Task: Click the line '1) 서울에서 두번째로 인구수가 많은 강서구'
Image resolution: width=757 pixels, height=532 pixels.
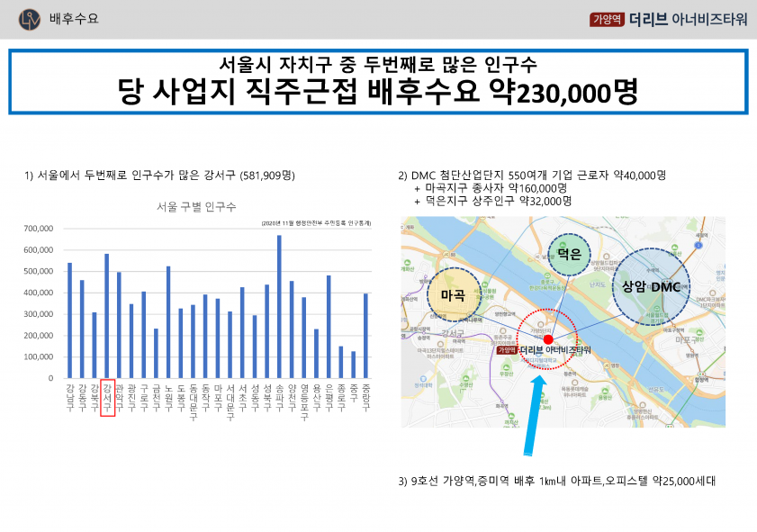Action: pos(159,175)
